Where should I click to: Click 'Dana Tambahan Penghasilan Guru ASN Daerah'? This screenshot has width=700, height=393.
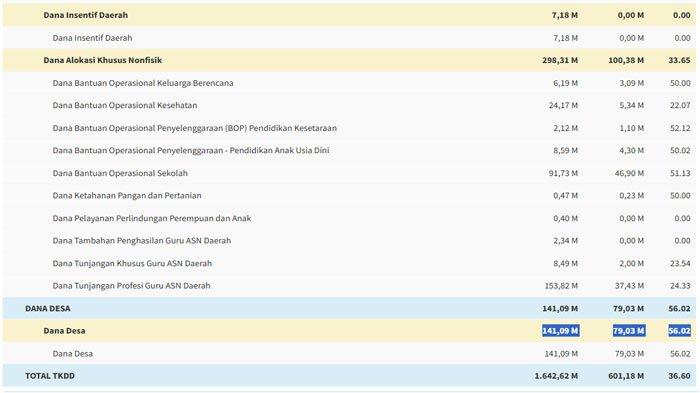point(142,240)
